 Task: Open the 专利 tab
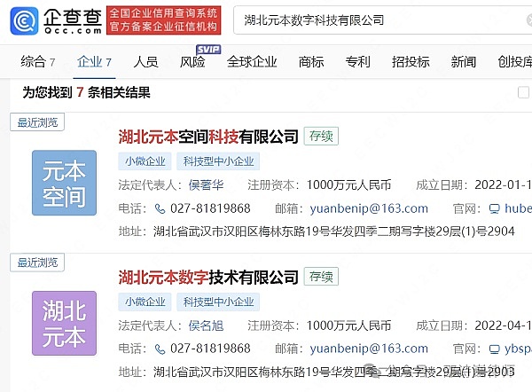(x=357, y=62)
